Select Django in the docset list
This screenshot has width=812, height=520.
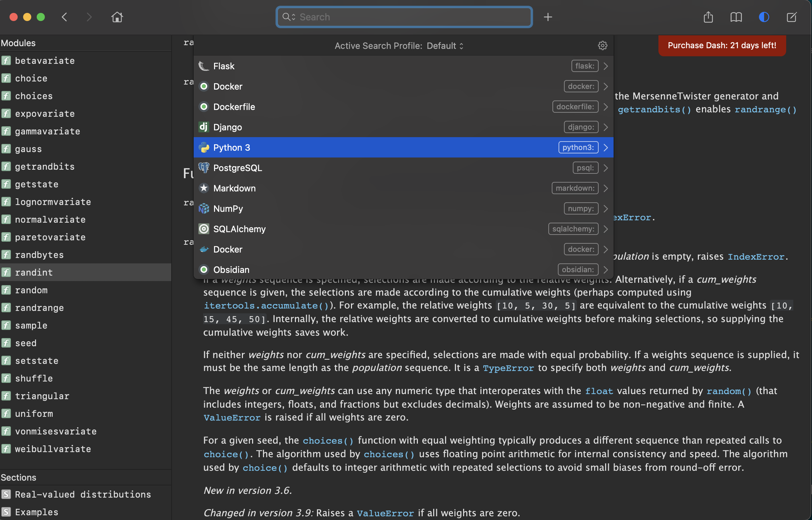[x=228, y=127]
